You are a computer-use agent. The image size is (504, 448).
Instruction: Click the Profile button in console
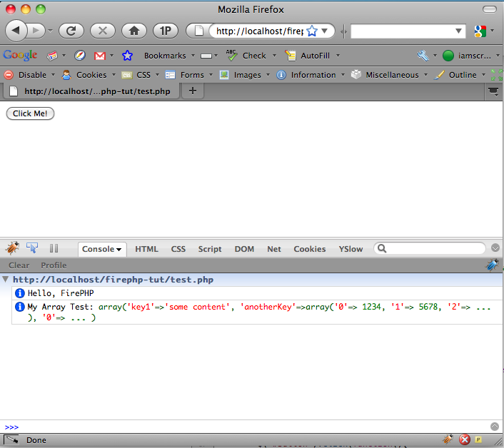coord(54,265)
